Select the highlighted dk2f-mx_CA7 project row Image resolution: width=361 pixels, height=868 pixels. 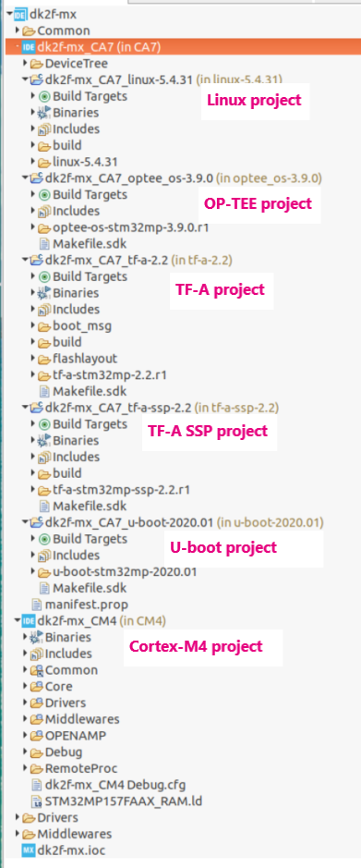180,47
